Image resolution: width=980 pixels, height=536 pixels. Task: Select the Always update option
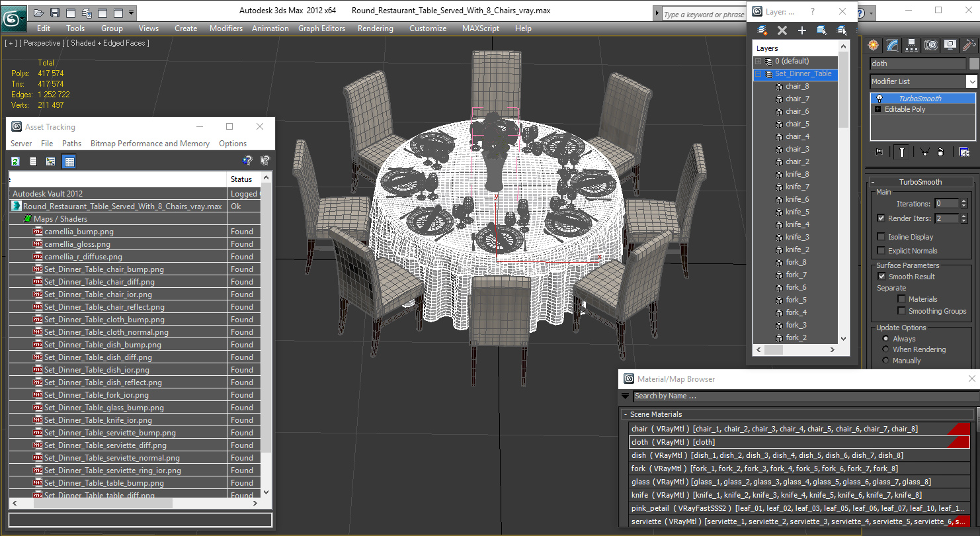coord(885,338)
